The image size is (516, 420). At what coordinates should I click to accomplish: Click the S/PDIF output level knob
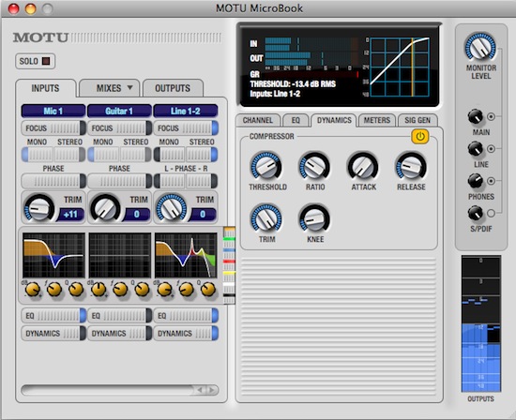[x=476, y=213]
